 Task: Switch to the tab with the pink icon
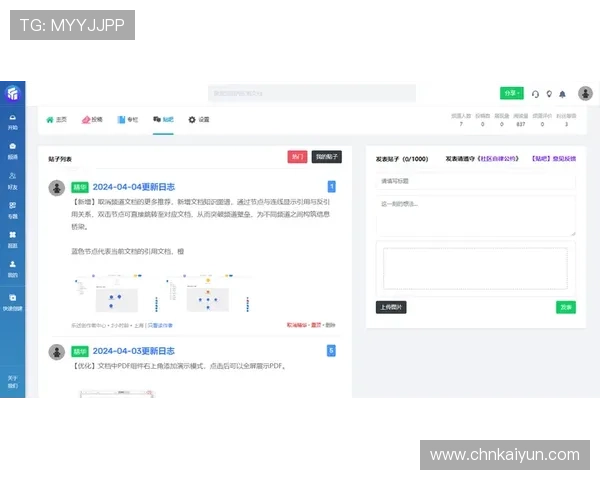pyautogui.click(x=92, y=119)
